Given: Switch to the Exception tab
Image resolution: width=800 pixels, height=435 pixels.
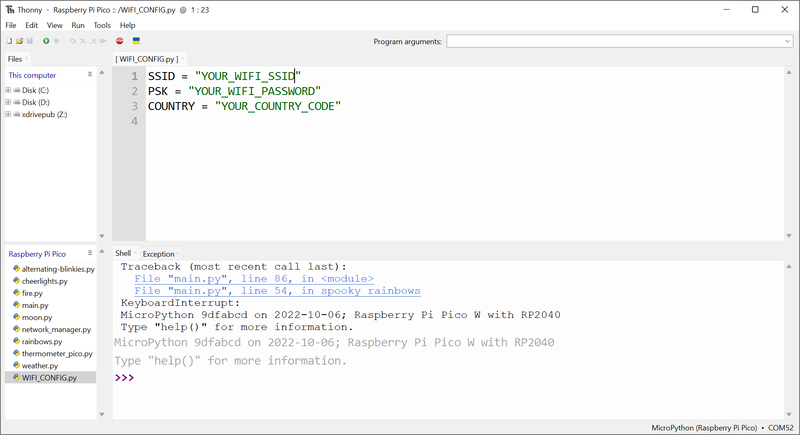Looking at the screenshot, I should pos(158,254).
